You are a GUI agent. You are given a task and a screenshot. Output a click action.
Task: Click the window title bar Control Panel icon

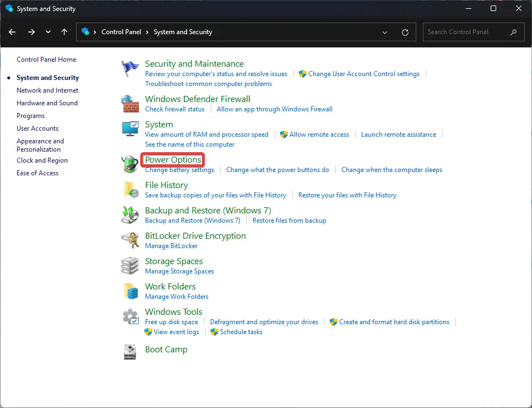pyautogui.click(x=9, y=8)
